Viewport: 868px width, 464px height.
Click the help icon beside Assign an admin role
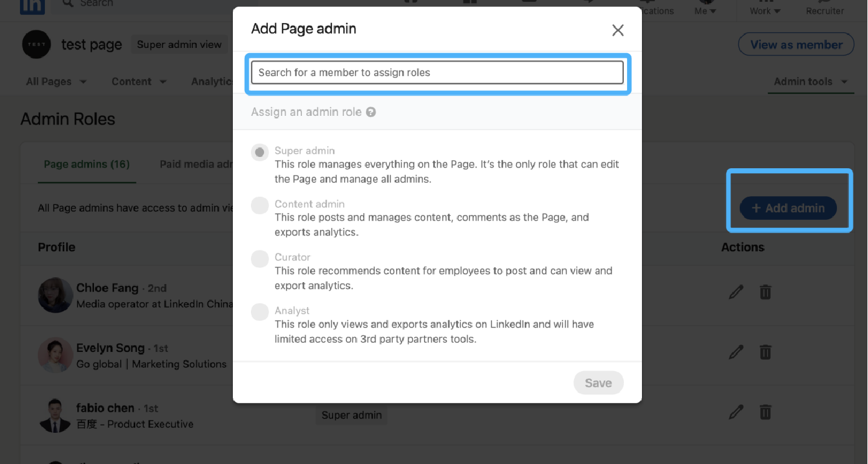coord(371,113)
